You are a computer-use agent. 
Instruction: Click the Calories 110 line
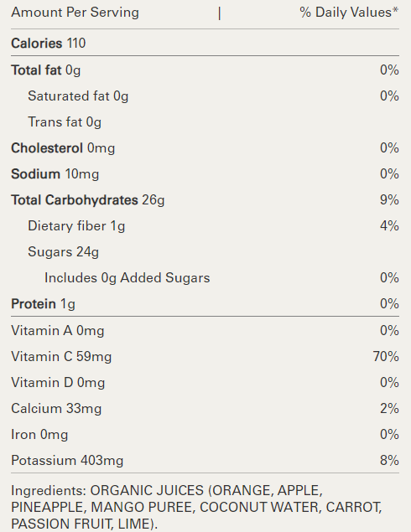[x=49, y=43]
